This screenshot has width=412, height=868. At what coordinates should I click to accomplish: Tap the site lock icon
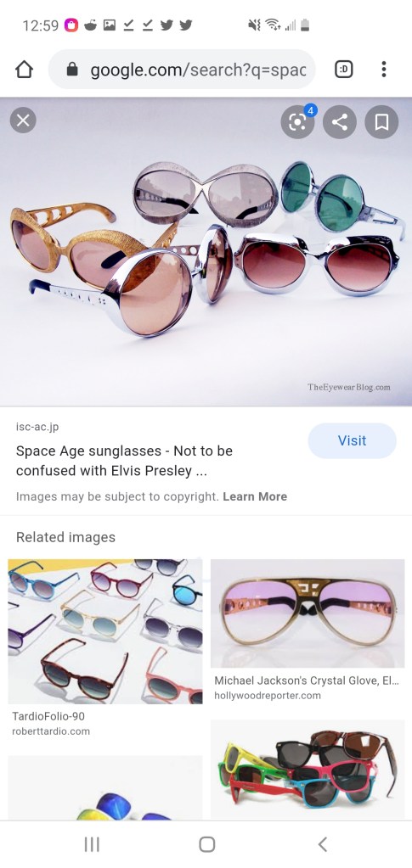72,70
